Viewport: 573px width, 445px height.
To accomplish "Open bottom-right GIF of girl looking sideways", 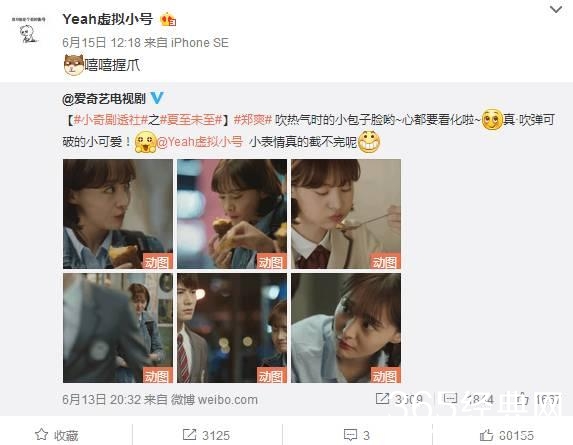I will click(346, 328).
